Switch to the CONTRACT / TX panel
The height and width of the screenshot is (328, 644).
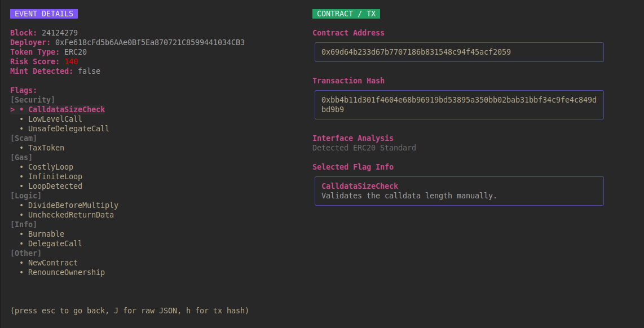coord(346,14)
